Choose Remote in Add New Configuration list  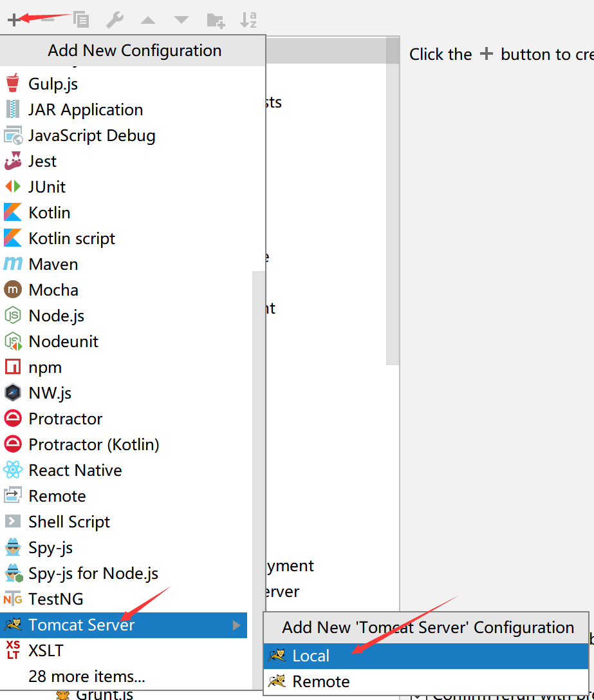[123, 496]
